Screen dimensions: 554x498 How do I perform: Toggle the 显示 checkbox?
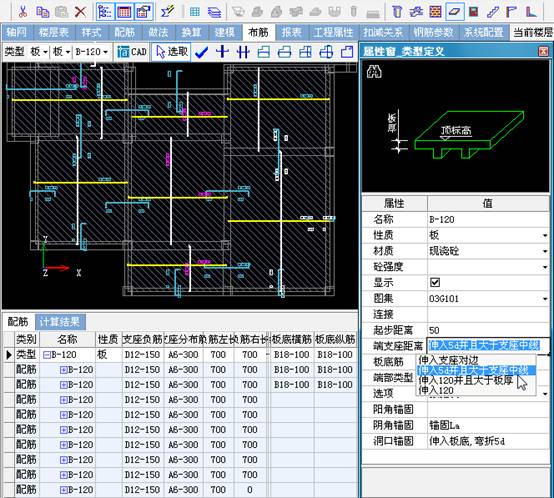click(x=435, y=283)
